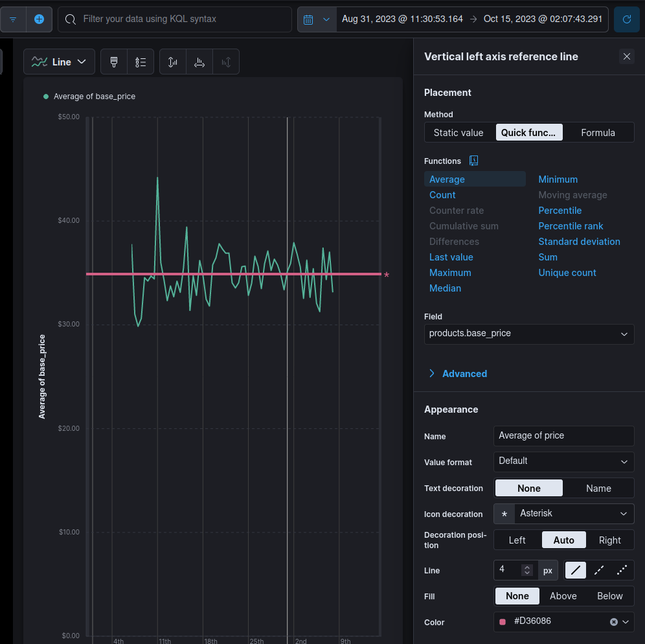Click the #D36086 color swatch

point(503,622)
